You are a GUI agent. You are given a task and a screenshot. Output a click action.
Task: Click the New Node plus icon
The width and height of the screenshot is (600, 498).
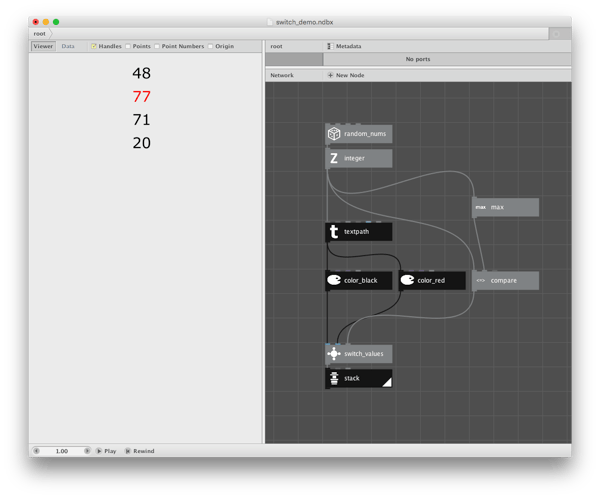pos(330,75)
